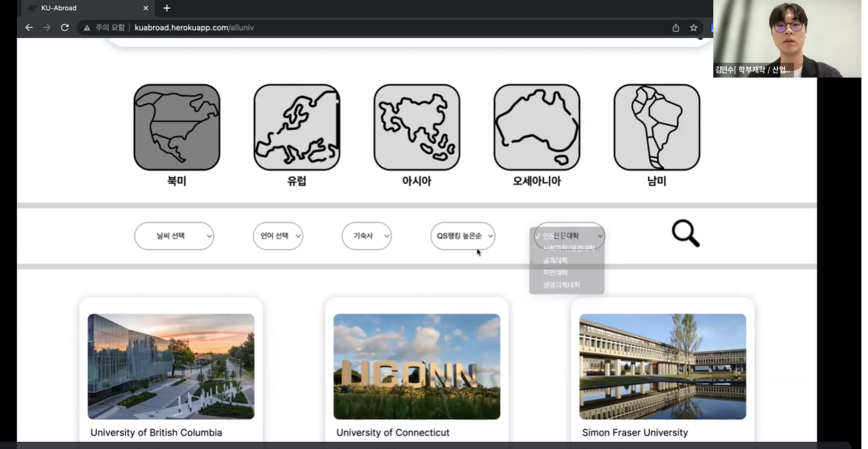The image size is (868, 449).
Task: Open the Simon Fraser University link
Action: (x=635, y=433)
